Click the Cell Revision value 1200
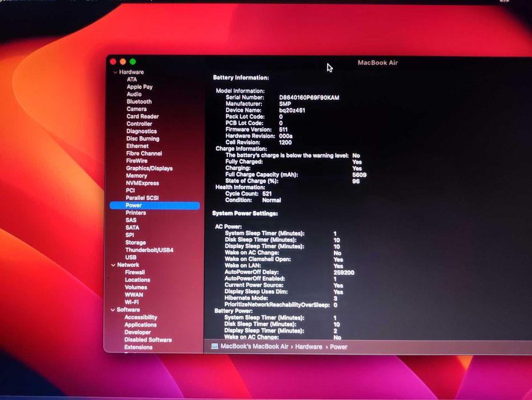 [285, 143]
